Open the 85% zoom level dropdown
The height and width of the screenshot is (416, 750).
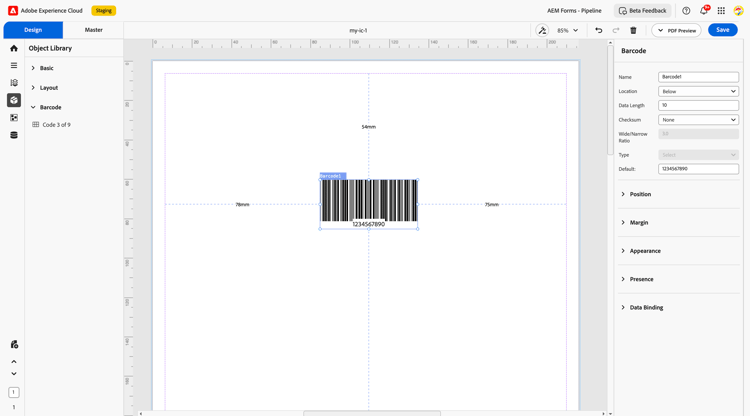click(x=567, y=30)
